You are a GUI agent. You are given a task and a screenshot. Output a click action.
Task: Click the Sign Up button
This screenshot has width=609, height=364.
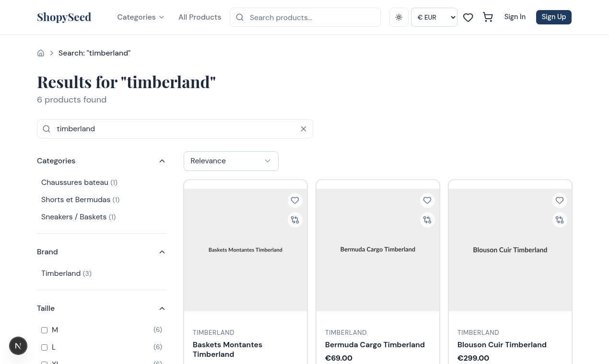(554, 17)
